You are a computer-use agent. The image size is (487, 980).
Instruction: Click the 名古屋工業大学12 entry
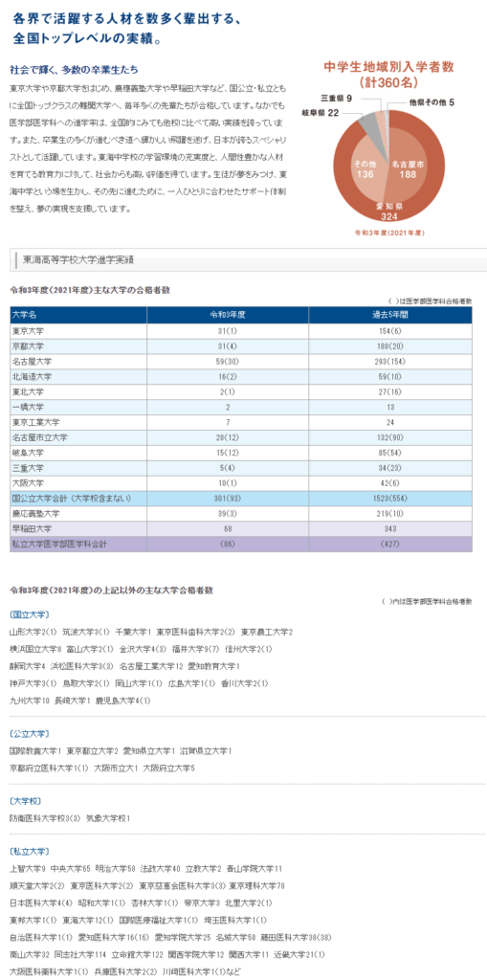pos(150,666)
